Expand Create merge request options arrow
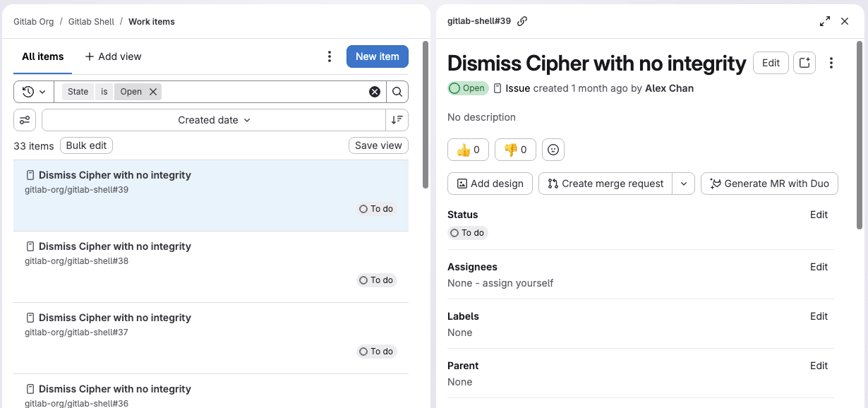This screenshot has width=868, height=408. [x=683, y=184]
